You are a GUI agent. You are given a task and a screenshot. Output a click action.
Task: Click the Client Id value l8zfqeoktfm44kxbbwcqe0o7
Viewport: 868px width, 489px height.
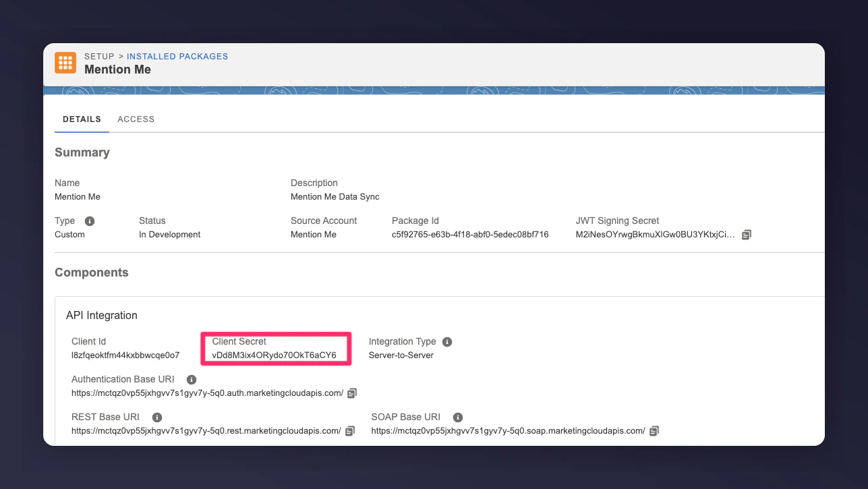(x=125, y=355)
